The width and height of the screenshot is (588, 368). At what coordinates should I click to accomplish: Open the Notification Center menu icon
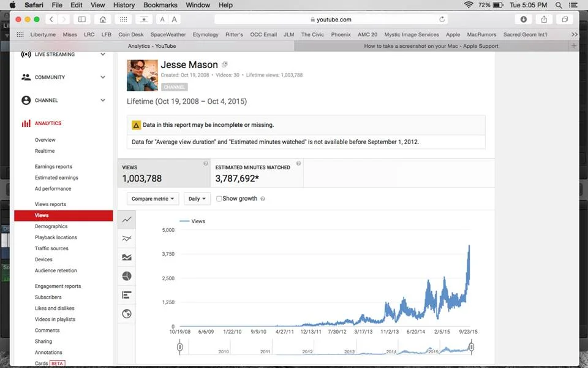coord(573,6)
